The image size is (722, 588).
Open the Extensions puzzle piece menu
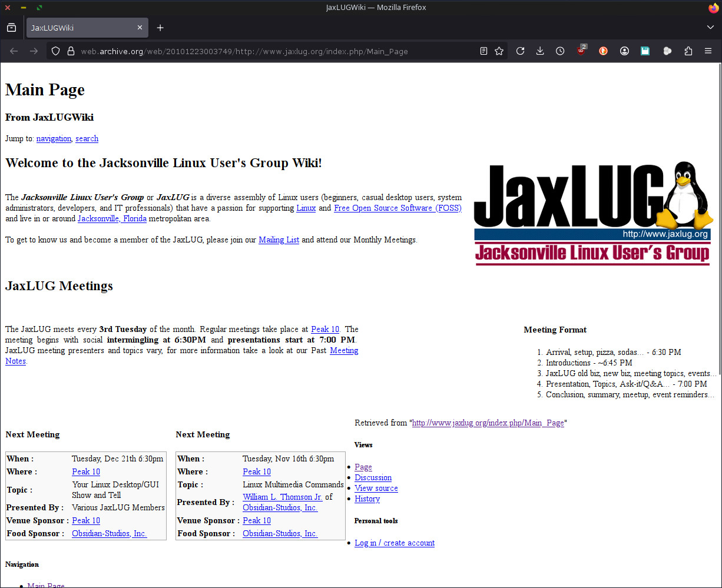point(688,51)
